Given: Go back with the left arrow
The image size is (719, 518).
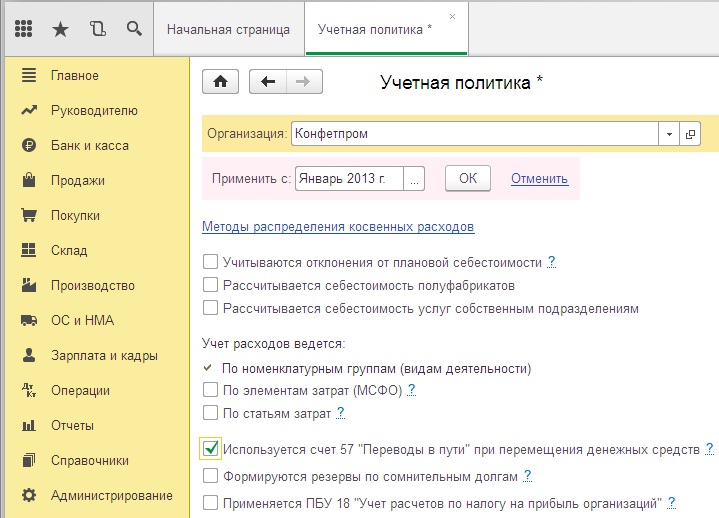Looking at the screenshot, I should point(267,83).
